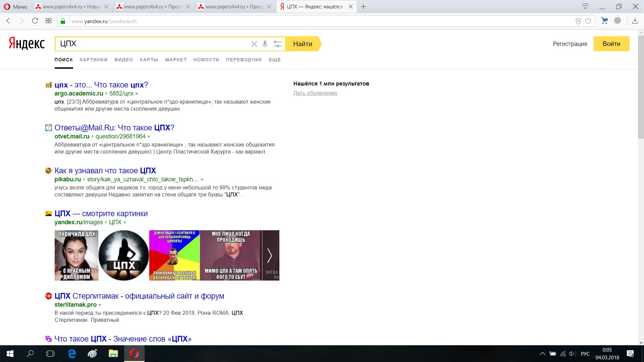Click the shopping cart extension icon
Screen dimensions: 644x362
604,21
